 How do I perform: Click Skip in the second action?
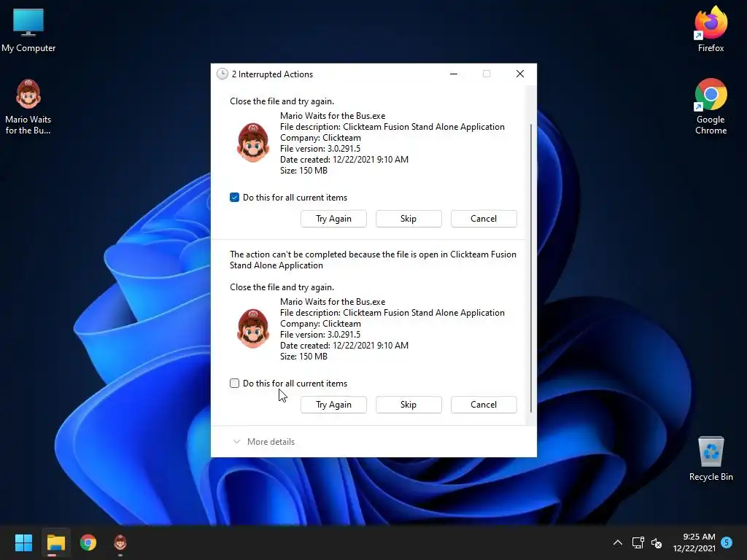pyautogui.click(x=409, y=405)
